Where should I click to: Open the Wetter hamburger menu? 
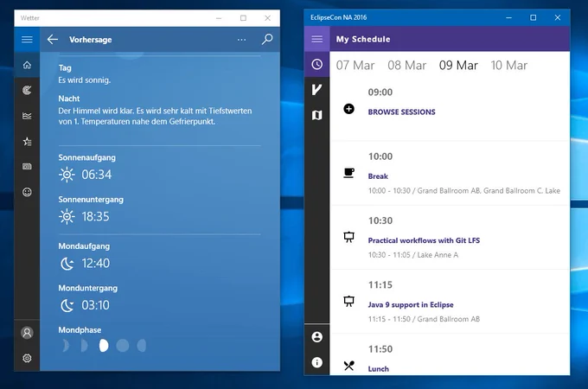click(27, 40)
